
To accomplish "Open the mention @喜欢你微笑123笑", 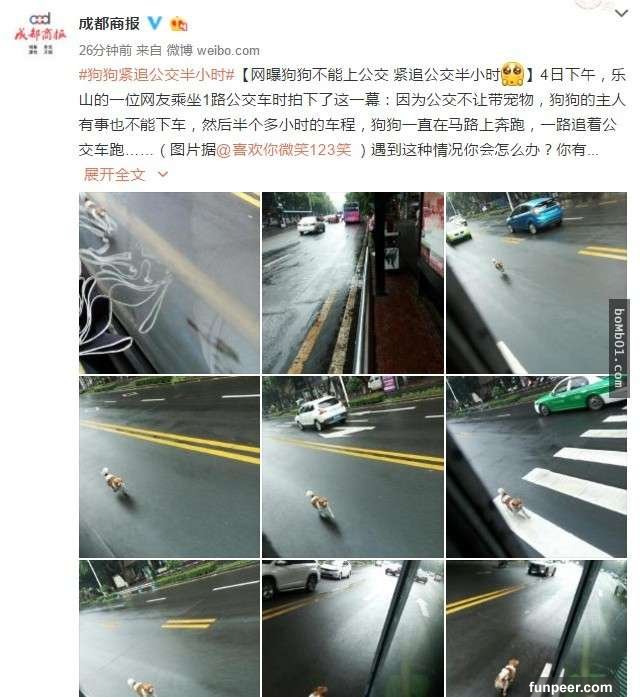I will 284,150.
